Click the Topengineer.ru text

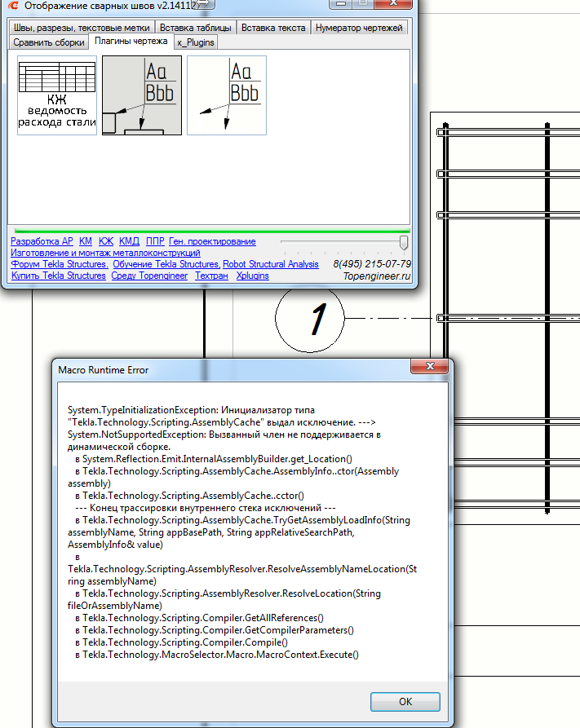(x=377, y=276)
